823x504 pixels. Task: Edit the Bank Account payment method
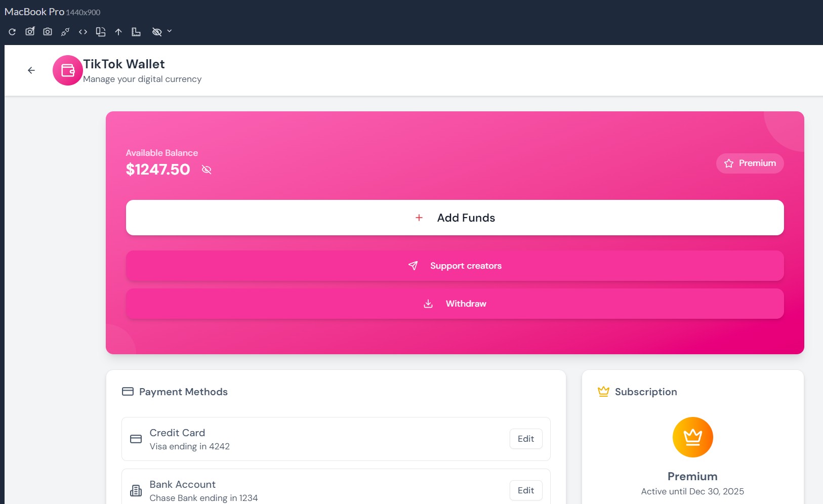pos(526,490)
